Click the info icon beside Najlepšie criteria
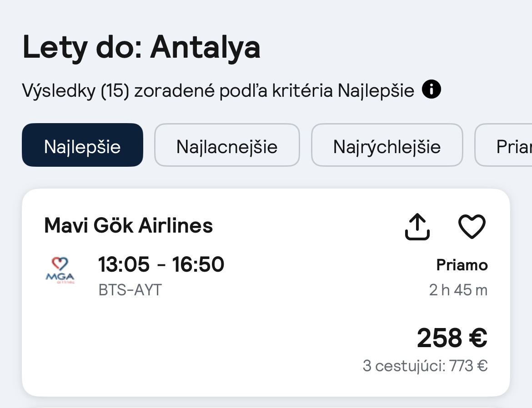532x408 pixels. click(432, 90)
